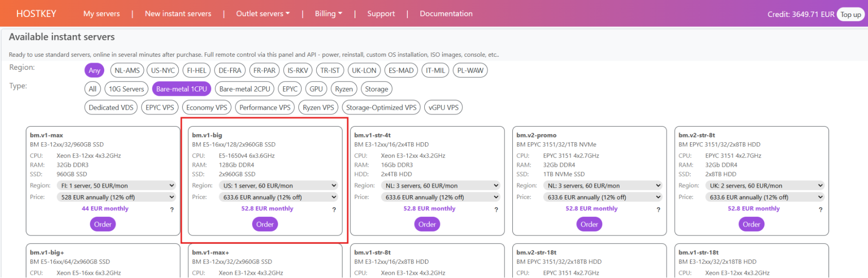Open Price dropdown on bm.v1-max card
The image size is (868, 278).
116,197
